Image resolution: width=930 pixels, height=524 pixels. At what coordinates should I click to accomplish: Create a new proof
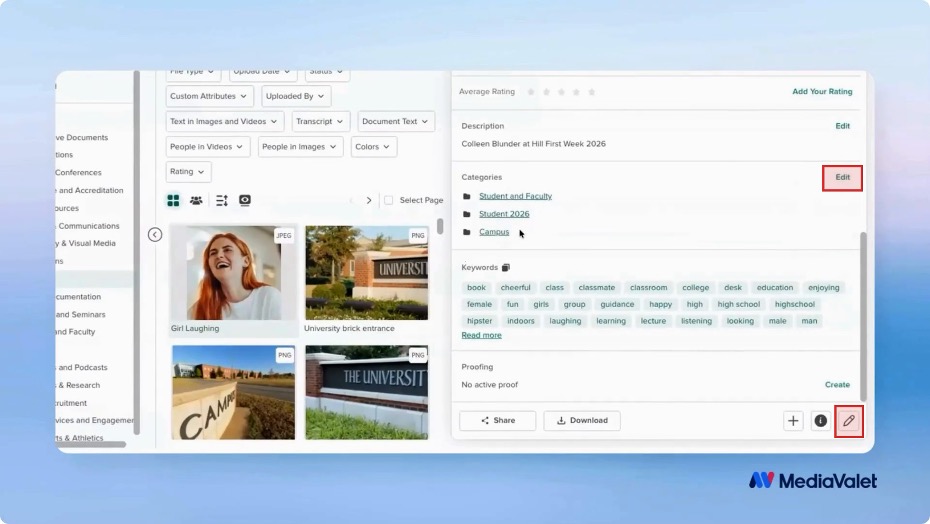[837, 385]
